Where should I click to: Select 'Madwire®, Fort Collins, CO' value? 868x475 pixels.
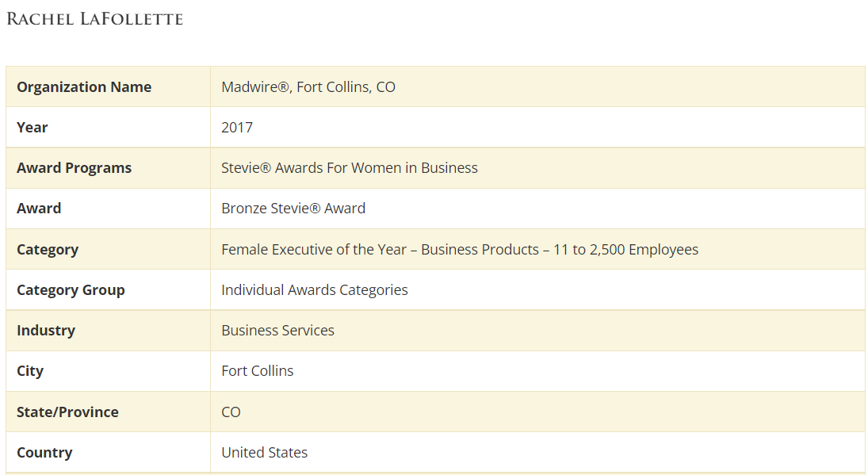(308, 87)
